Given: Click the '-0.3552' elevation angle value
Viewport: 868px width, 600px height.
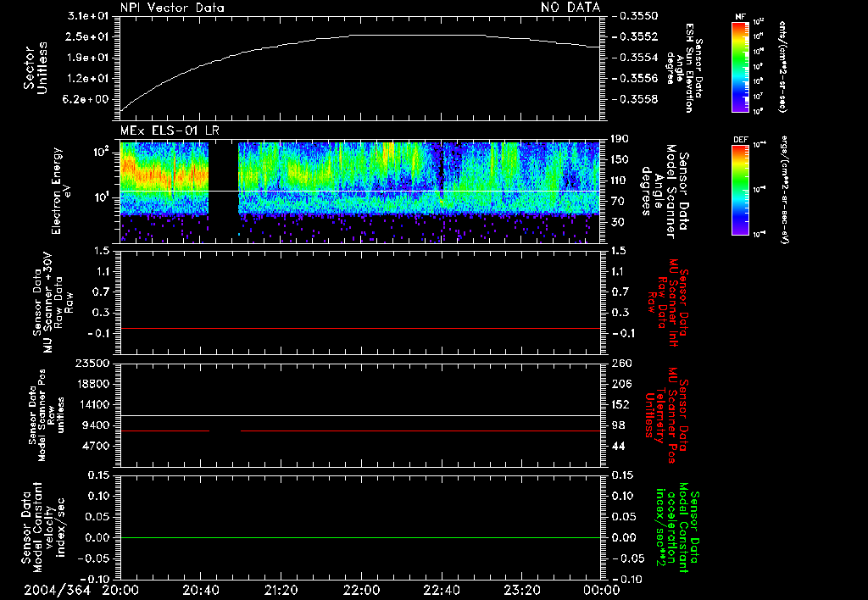Looking at the screenshot, I should point(636,36).
